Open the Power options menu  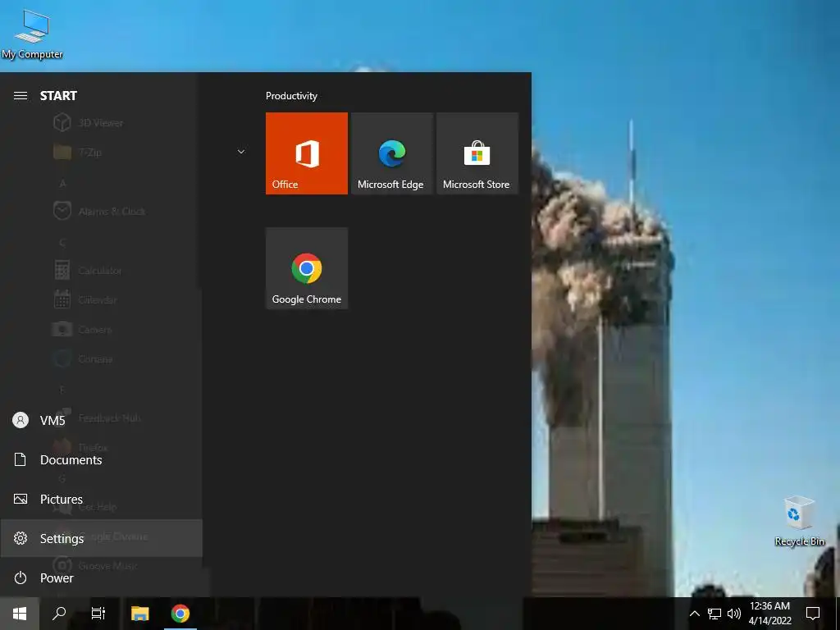(101, 578)
